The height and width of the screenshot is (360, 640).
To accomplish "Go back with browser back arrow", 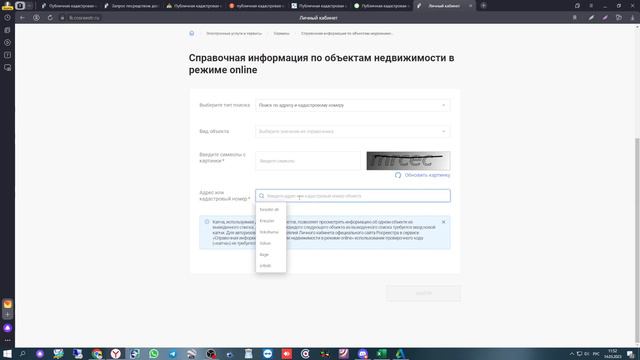I will [22, 18].
